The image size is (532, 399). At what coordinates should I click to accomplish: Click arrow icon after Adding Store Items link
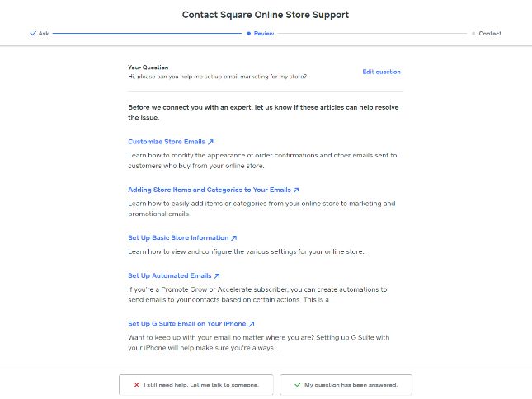coord(296,190)
